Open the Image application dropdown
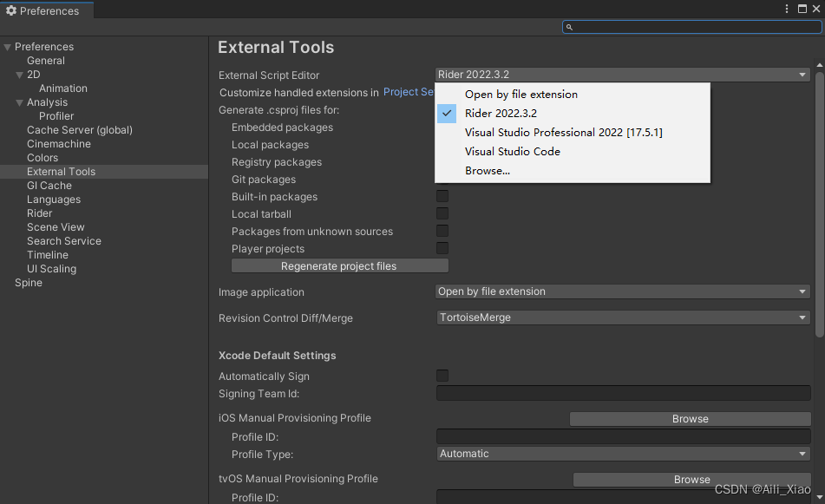The image size is (825, 504). [x=622, y=291]
